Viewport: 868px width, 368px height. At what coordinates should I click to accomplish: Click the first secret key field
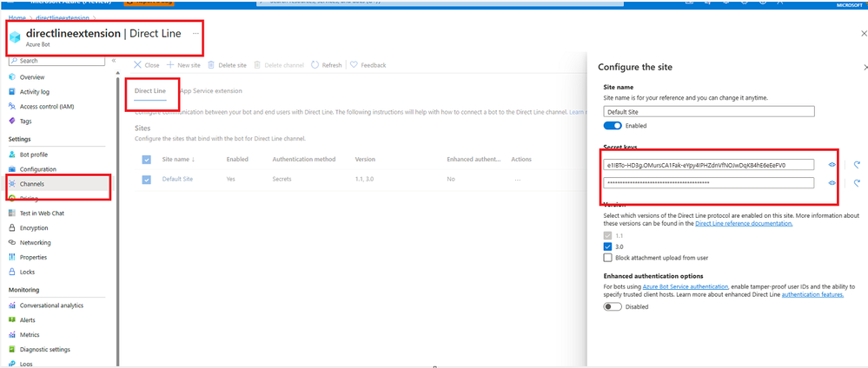[x=709, y=165]
